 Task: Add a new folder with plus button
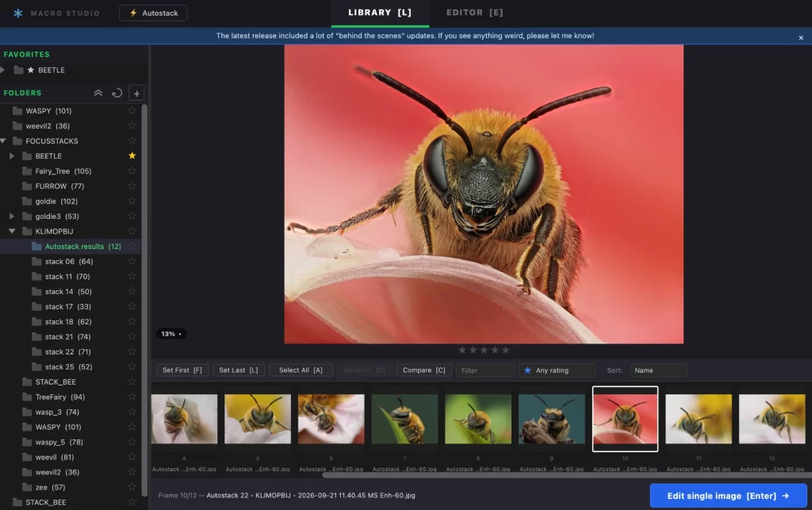136,94
